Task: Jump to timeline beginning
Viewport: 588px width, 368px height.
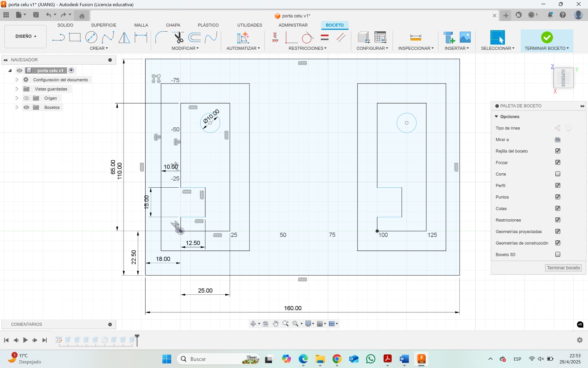Action: click(6, 340)
